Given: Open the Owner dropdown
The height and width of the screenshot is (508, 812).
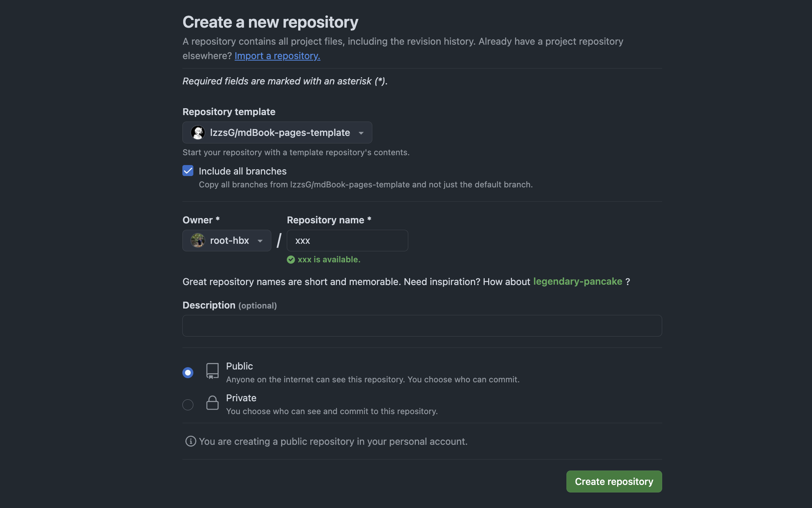Looking at the screenshot, I should (x=227, y=240).
